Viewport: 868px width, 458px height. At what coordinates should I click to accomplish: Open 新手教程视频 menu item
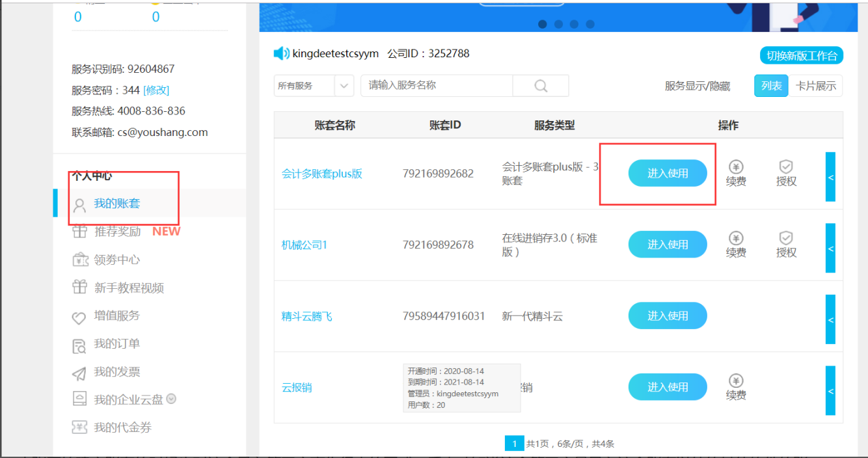[x=129, y=288]
